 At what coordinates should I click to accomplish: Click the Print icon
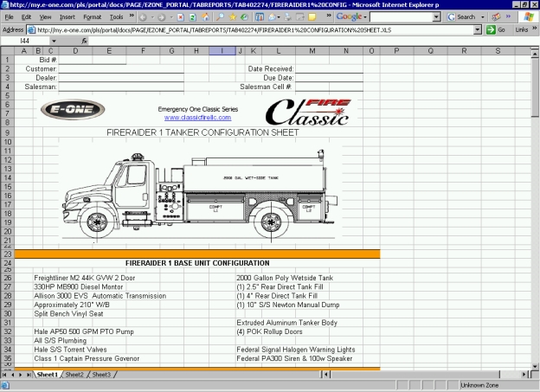click(x=287, y=17)
